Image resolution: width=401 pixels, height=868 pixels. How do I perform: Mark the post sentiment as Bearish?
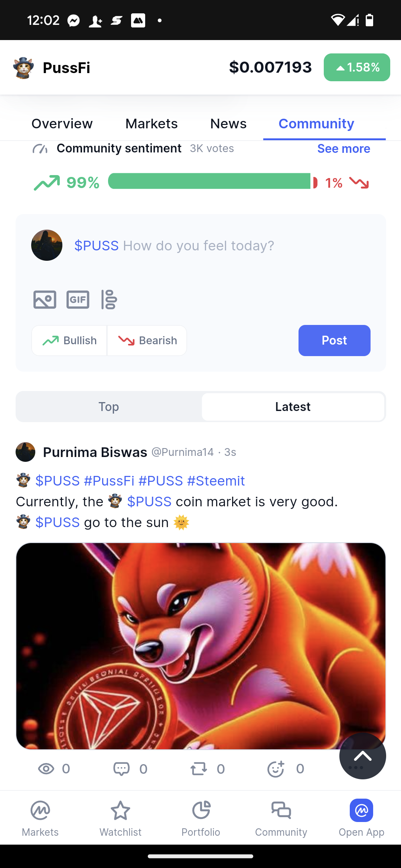tap(147, 341)
